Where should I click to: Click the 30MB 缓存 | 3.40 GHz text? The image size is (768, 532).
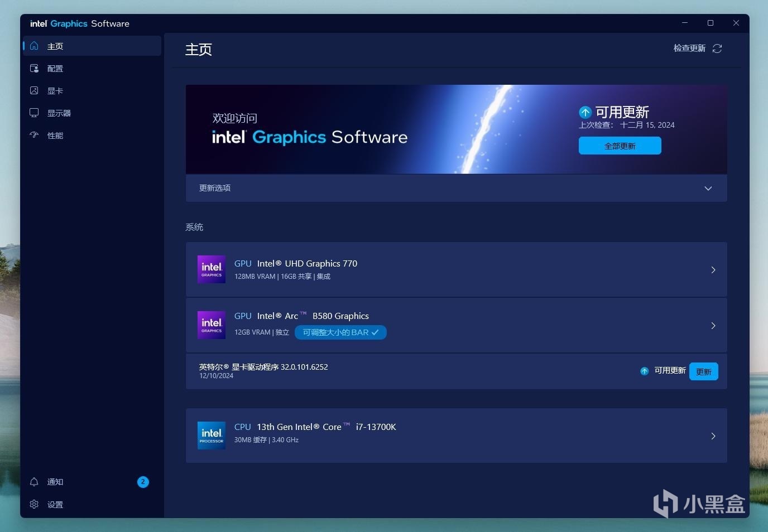266,440
